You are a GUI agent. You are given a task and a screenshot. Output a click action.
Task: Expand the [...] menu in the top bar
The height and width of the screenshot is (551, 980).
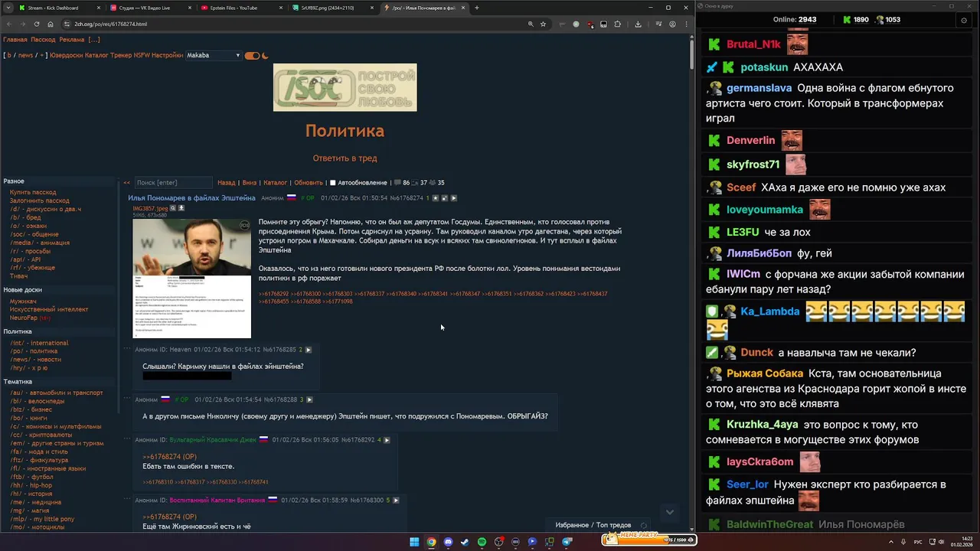tap(93, 40)
